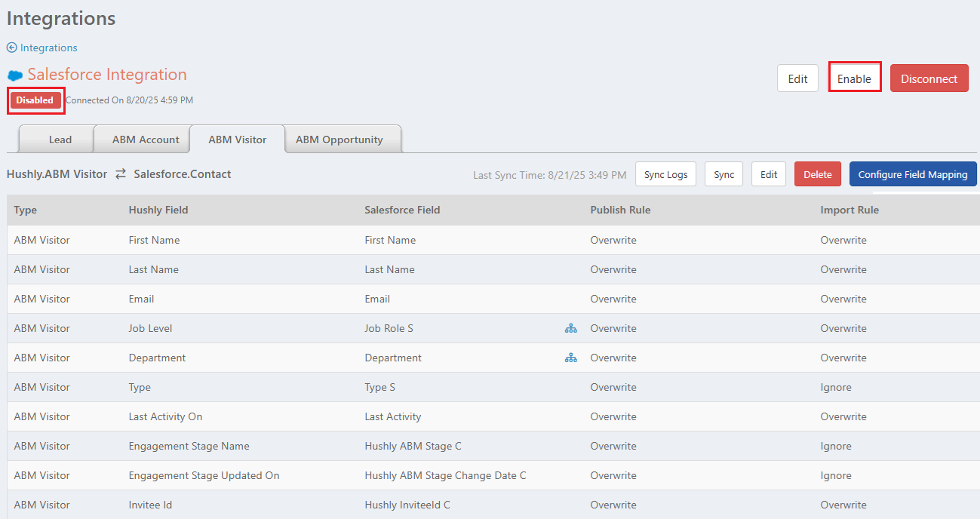The height and width of the screenshot is (519, 980).
Task: Open value mapping icon in Department row
Action: pyautogui.click(x=571, y=358)
